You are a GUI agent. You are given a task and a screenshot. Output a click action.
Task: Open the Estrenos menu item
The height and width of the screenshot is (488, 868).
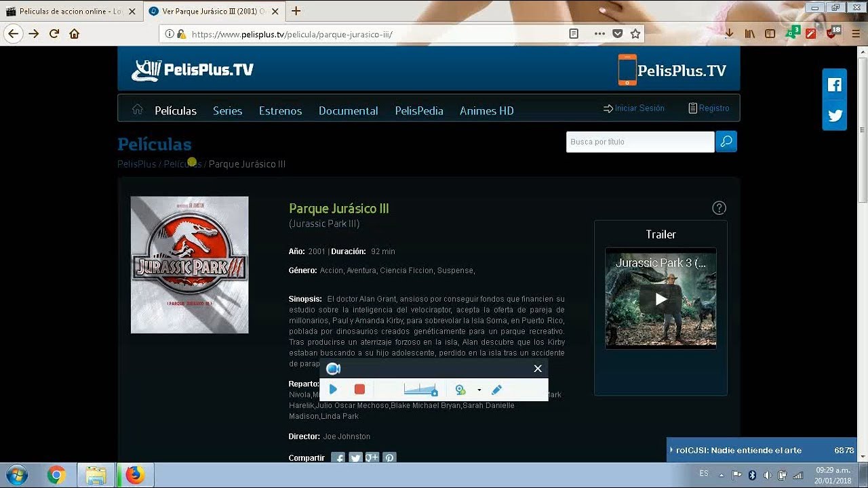[280, 110]
